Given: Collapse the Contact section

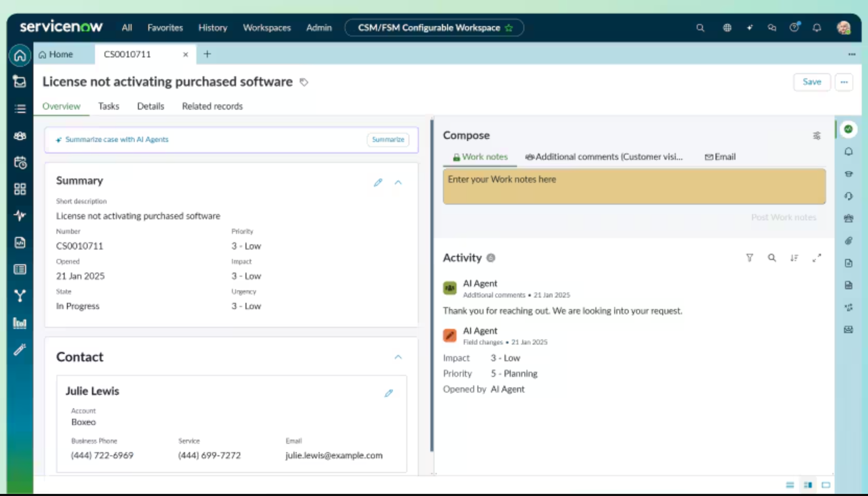Looking at the screenshot, I should tap(398, 357).
